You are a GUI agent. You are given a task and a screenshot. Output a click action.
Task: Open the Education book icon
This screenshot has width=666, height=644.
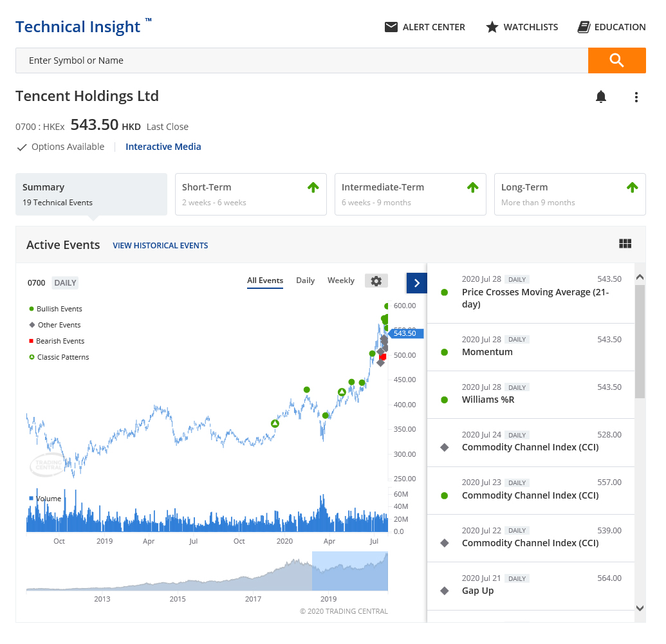click(584, 27)
